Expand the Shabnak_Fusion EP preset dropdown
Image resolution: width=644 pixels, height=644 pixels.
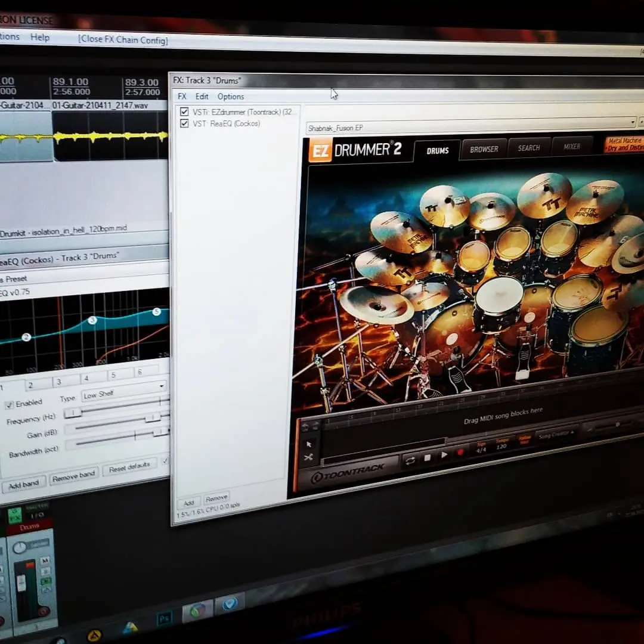tap(633, 122)
